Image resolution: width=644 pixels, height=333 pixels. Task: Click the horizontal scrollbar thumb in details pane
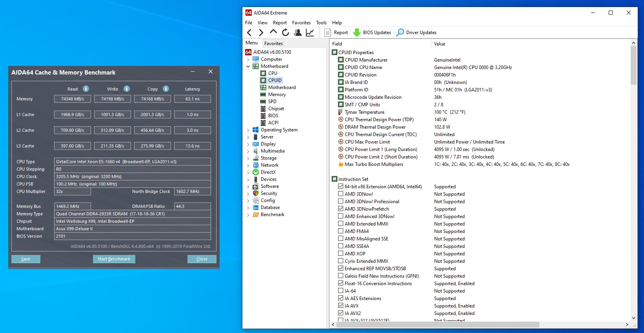point(437,325)
